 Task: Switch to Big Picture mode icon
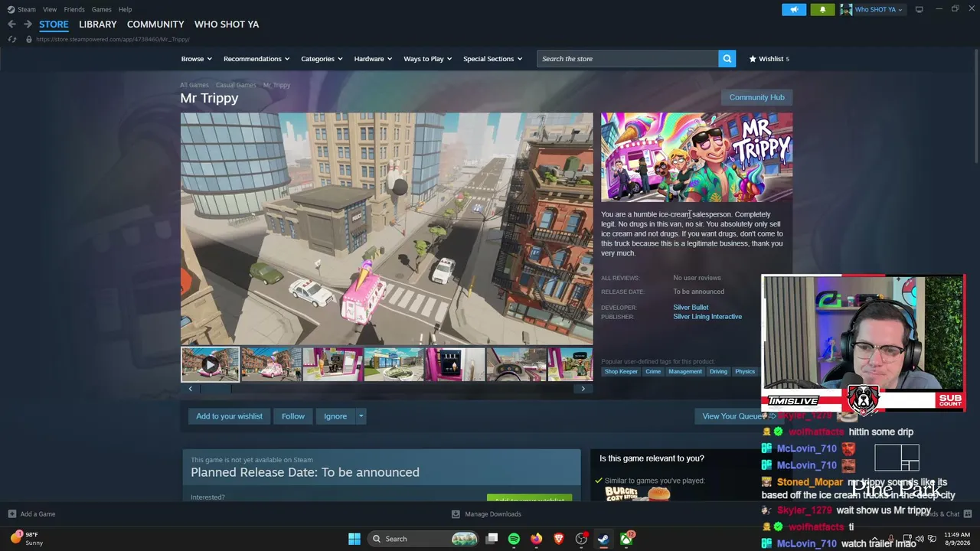click(x=920, y=9)
